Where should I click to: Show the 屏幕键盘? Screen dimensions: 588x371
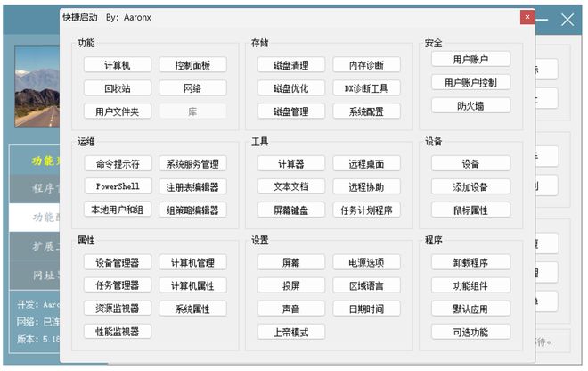[x=291, y=210]
